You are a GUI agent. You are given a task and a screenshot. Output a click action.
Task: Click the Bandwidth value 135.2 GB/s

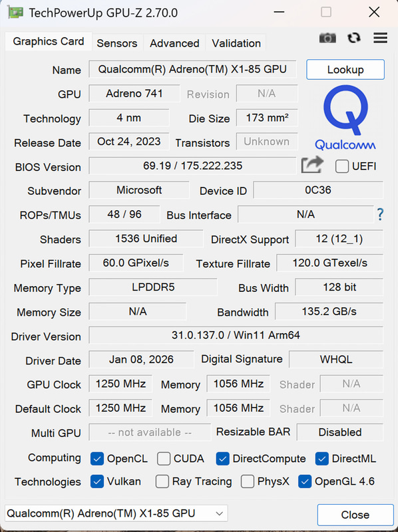[x=329, y=311]
